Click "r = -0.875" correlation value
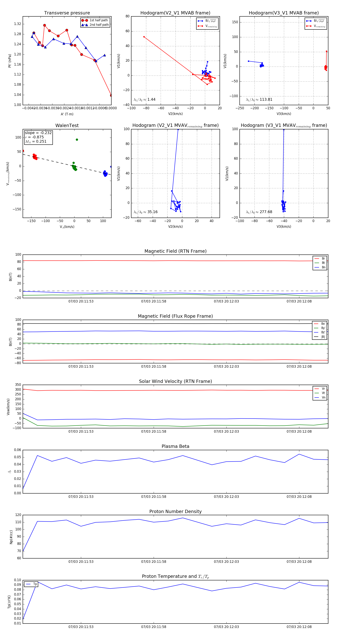 click(x=35, y=137)
